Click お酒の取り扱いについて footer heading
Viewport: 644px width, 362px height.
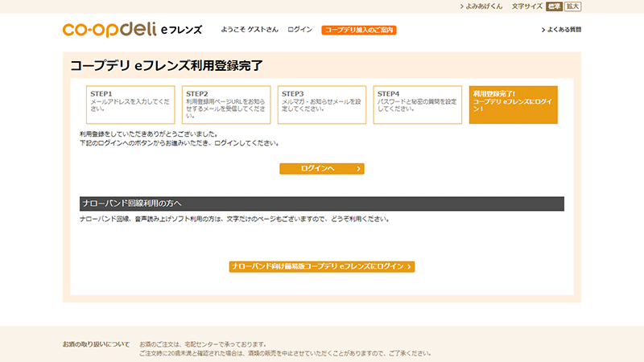tap(96, 344)
